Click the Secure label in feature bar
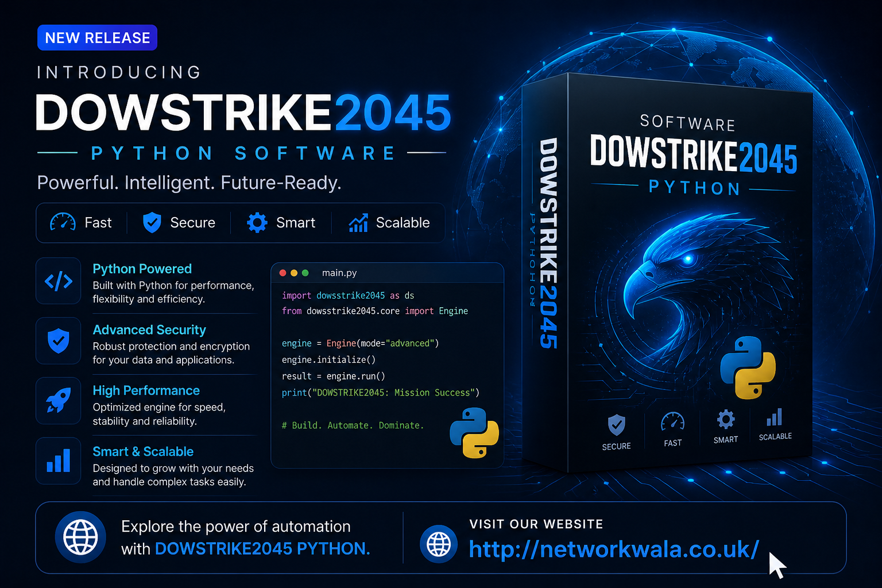This screenshot has width=882, height=588. click(x=192, y=222)
